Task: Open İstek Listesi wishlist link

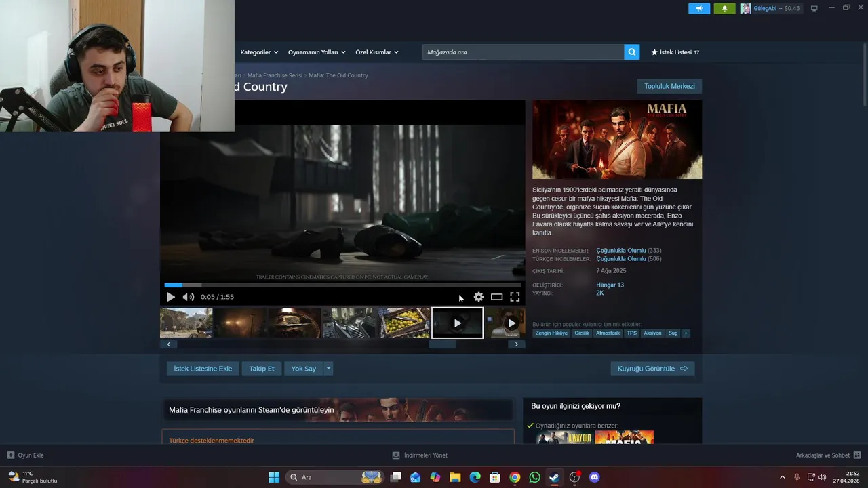Action: pos(675,52)
